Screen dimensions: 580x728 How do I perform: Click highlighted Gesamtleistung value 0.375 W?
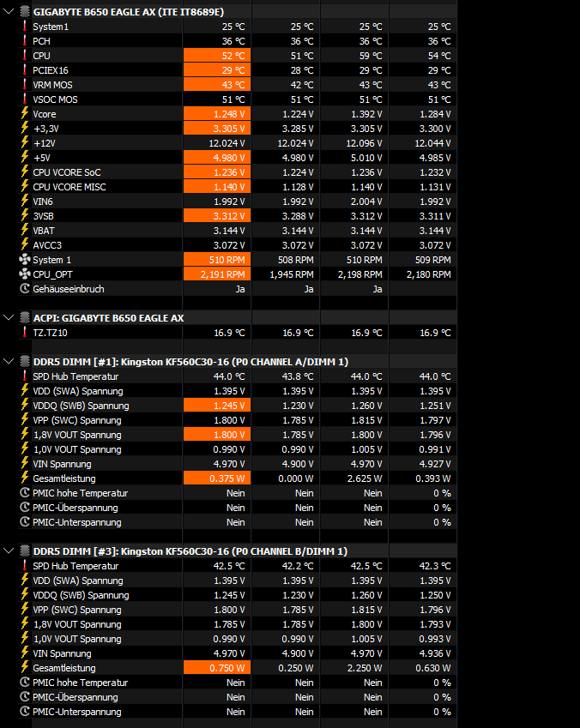click(217, 478)
